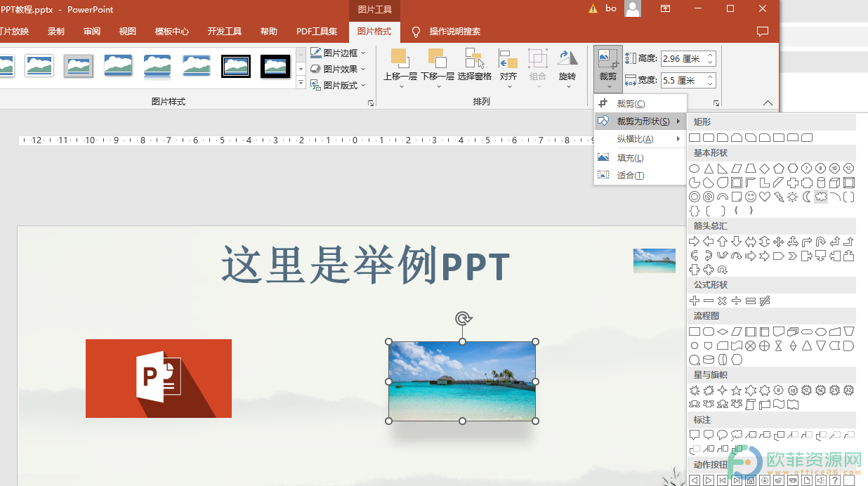Screen dimensions: 868x486
Task: Choose the heart shape for cropping
Action: (765, 197)
